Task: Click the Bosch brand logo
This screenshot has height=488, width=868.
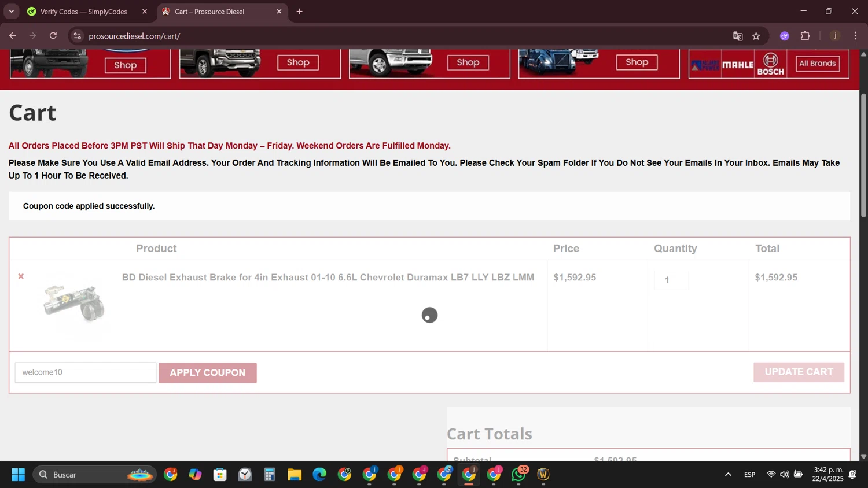Action: click(770, 64)
